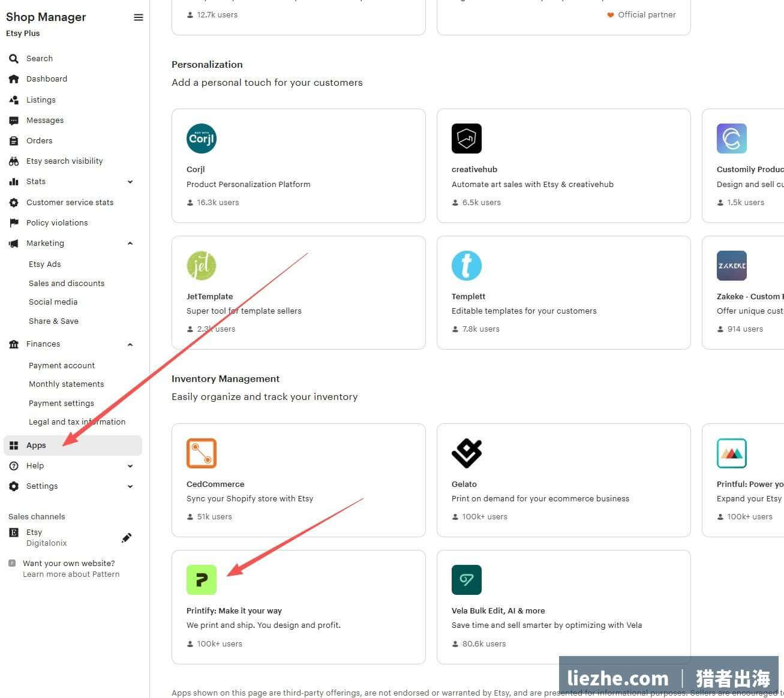Image resolution: width=784 pixels, height=698 pixels.
Task: Click the Messages speech bubble icon
Action: [14, 121]
